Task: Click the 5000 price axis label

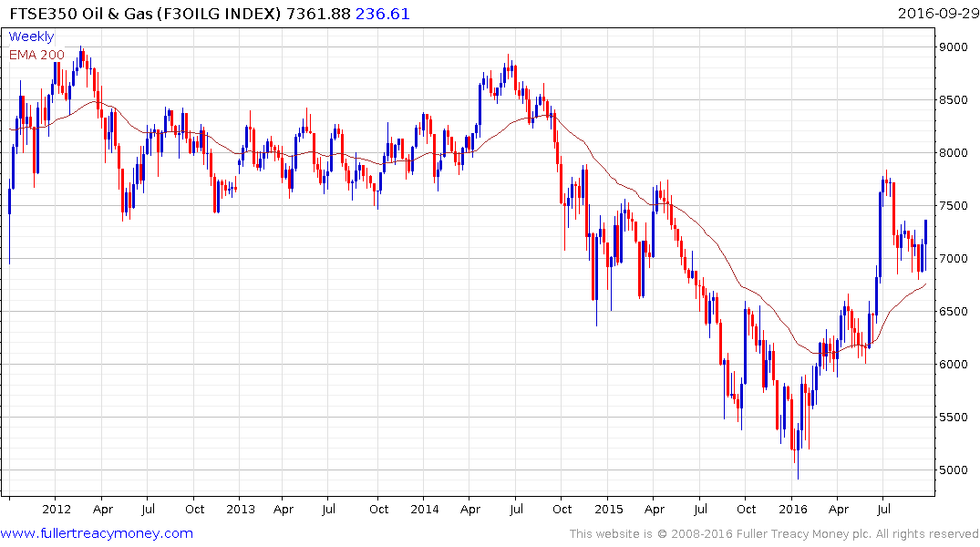Action: pos(954,470)
